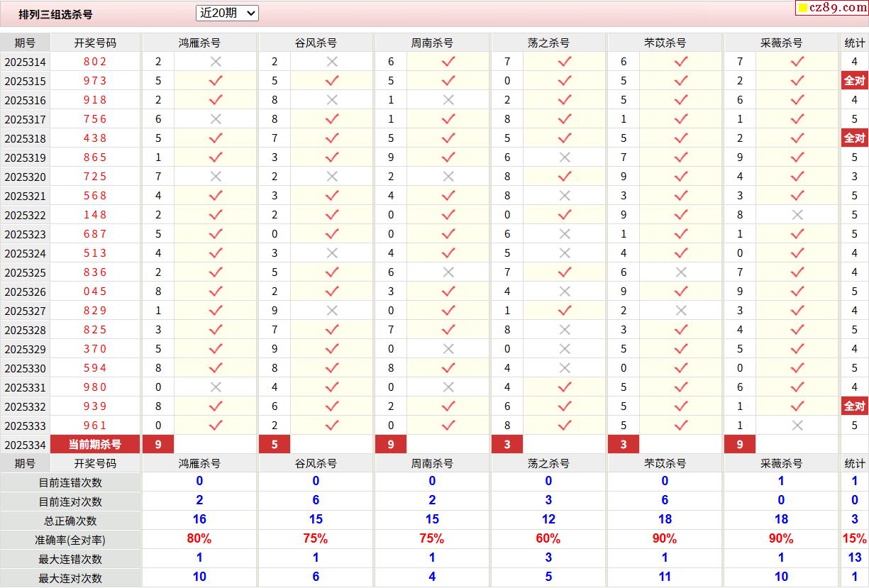
Task: Click winning number 802 for period 2025314
Action: tap(95, 62)
